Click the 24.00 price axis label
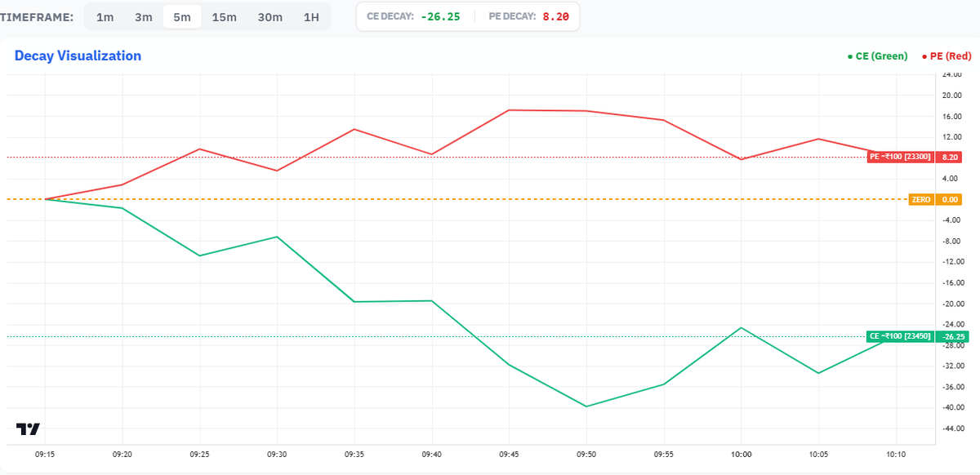 coord(952,74)
